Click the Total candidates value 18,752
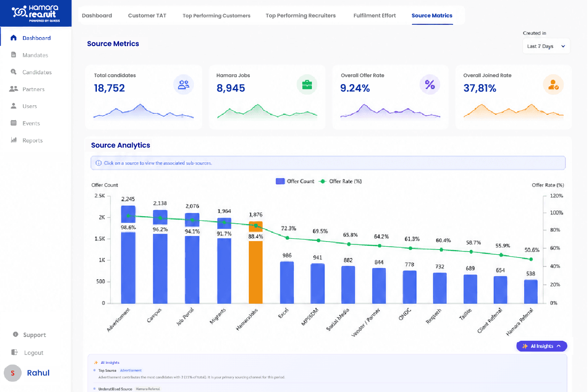The height and width of the screenshot is (392, 588). point(110,88)
